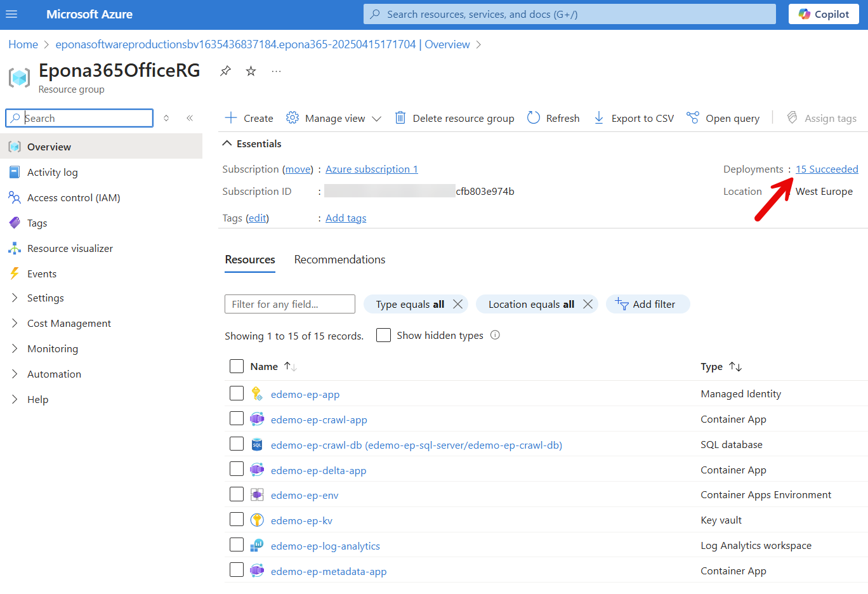
Task: Click the sidebar Search box
Action: pyautogui.click(x=79, y=118)
